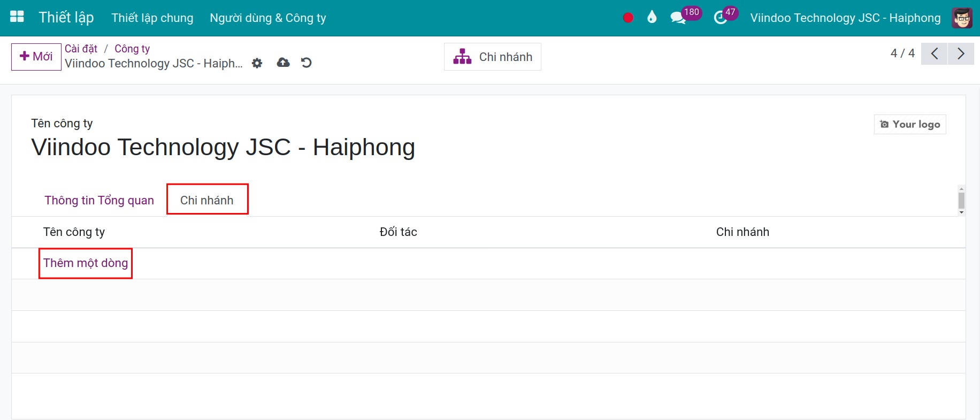Open Công ty breadcrumb link
The image size is (980, 420).
click(132, 49)
